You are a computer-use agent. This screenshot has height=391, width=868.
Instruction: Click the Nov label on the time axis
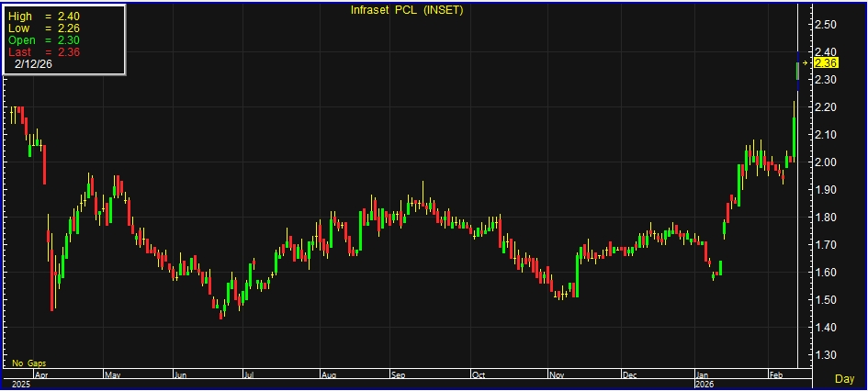coord(557,375)
